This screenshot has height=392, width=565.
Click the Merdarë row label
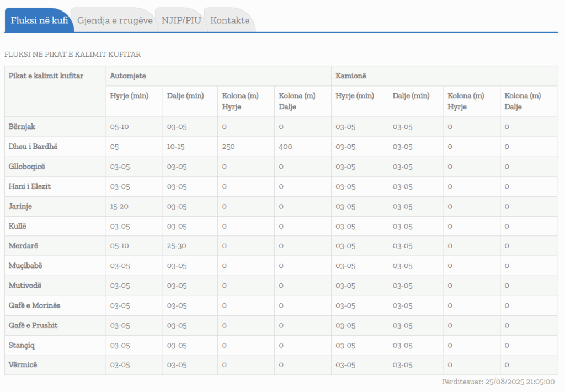click(23, 246)
